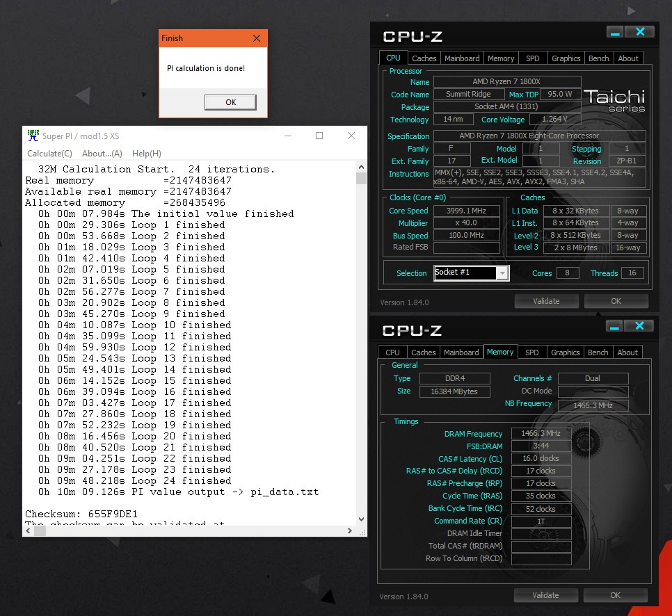The image size is (672, 616).
Task: Click the 'AMD Ryzen 7 1800X' Name field
Action: pyautogui.click(x=507, y=81)
